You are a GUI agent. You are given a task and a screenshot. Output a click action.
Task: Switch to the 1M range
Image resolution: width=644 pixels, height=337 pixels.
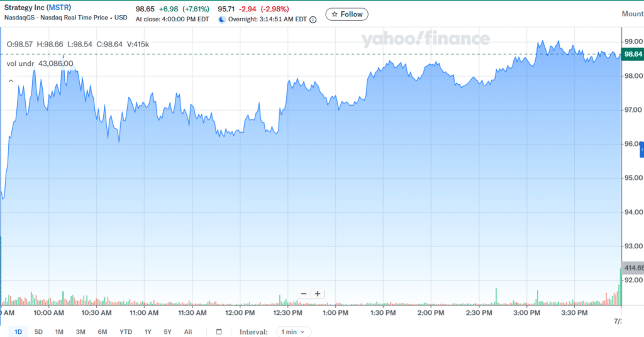coord(59,332)
